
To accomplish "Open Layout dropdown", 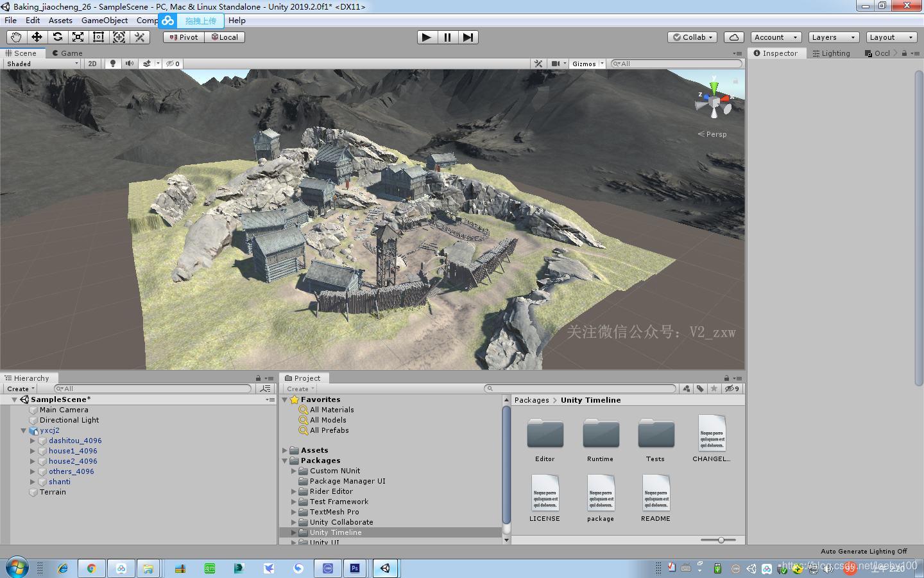I will click(x=891, y=37).
